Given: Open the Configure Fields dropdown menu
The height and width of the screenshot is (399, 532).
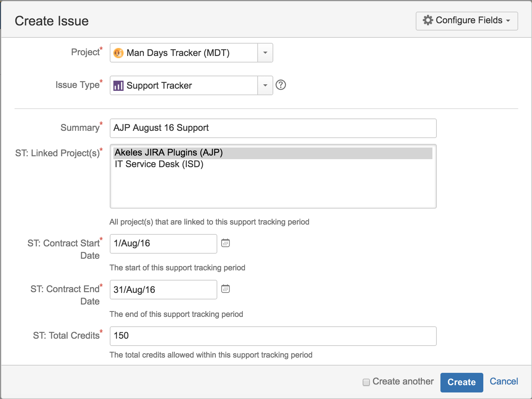Looking at the screenshot, I should 467,21.
